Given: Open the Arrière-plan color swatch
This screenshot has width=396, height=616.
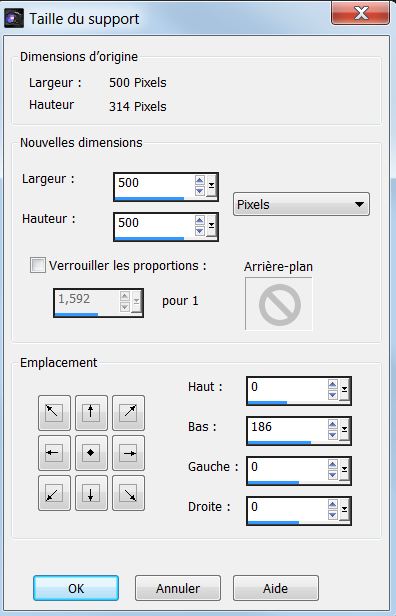Looking at the screenshot, I should point(279,304).
